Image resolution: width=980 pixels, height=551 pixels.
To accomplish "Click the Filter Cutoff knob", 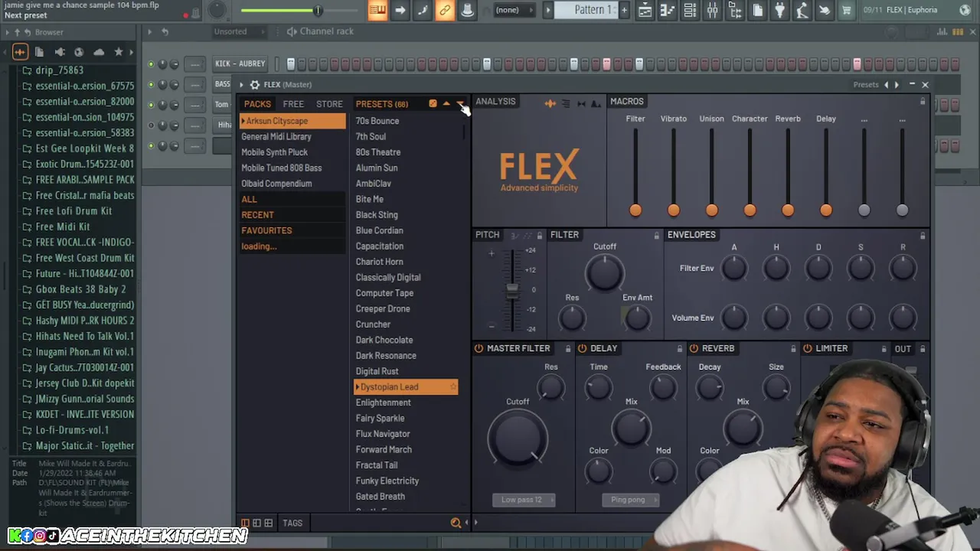I will pyautogui.click(x=604, y=272).
